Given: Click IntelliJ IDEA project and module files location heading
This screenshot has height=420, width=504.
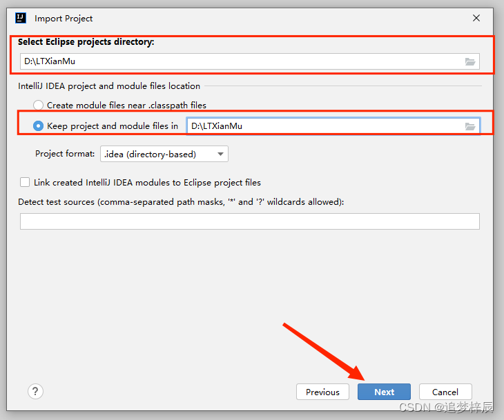Looking at the screenshot, I should pyautogui.click(x=109, y=86).
